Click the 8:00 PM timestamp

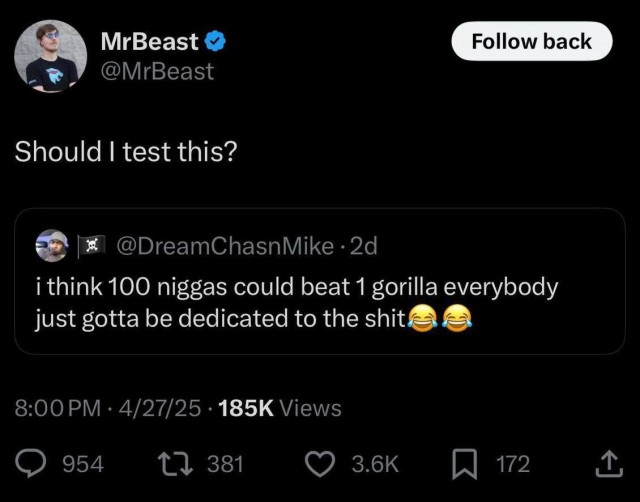click(x=58, y=408)
